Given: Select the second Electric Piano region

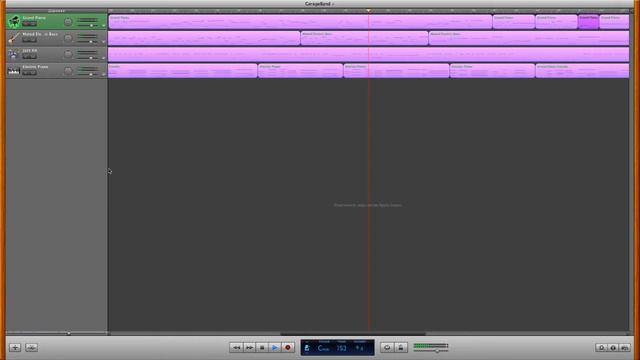Looking at the screenshot, I should point(300,71).
